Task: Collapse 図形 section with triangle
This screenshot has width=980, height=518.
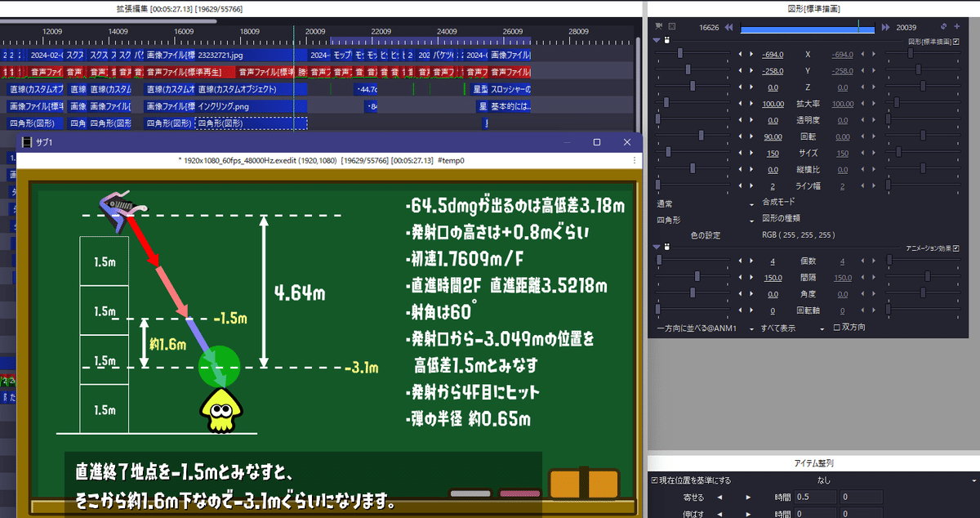Action: [x=657, y=40]
